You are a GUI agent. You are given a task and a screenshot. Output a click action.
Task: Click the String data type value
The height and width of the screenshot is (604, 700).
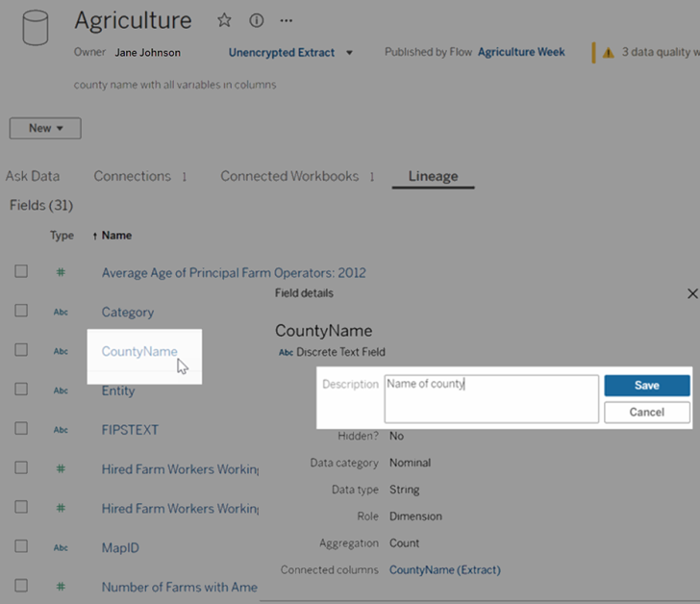404,490
